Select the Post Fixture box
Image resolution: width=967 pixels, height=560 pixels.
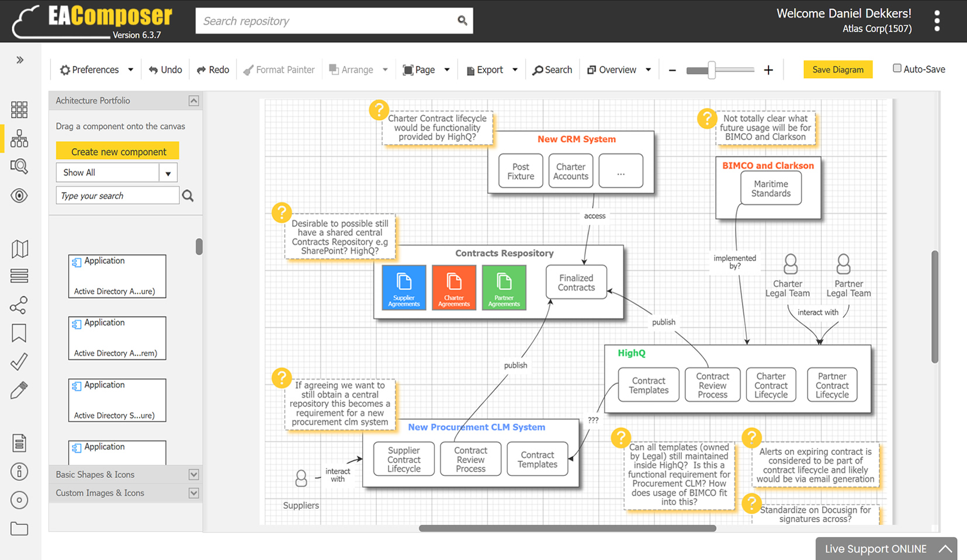(x=521, y=171)
